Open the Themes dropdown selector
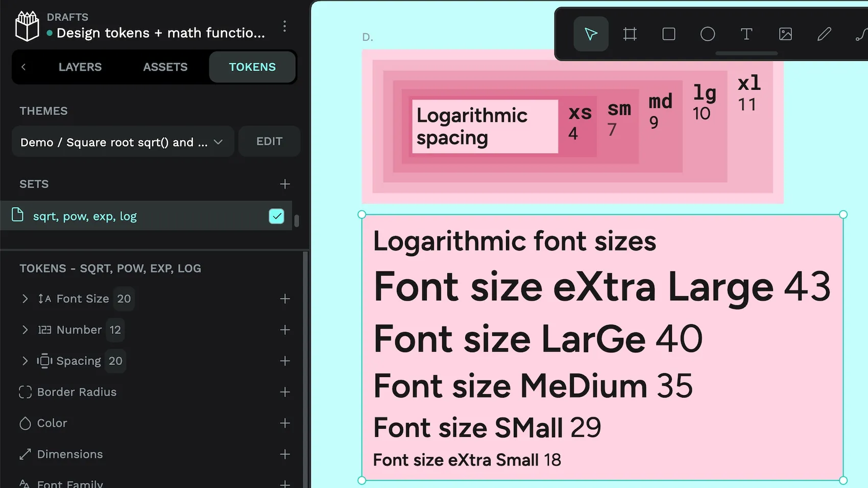 pos(123,141)
